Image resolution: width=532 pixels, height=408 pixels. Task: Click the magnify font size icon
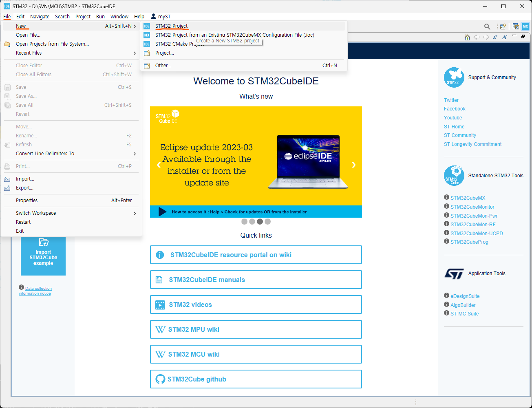coord(505,37)
